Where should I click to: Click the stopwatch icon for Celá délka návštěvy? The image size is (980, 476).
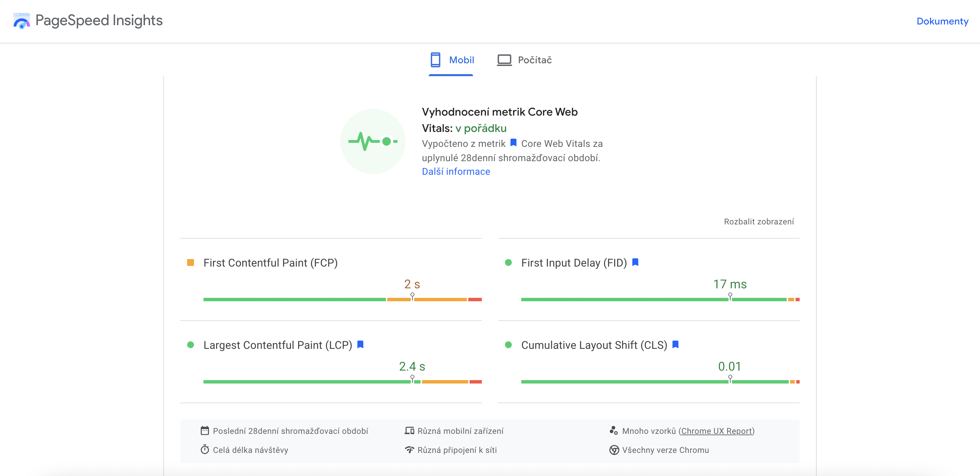coord(205,449)
